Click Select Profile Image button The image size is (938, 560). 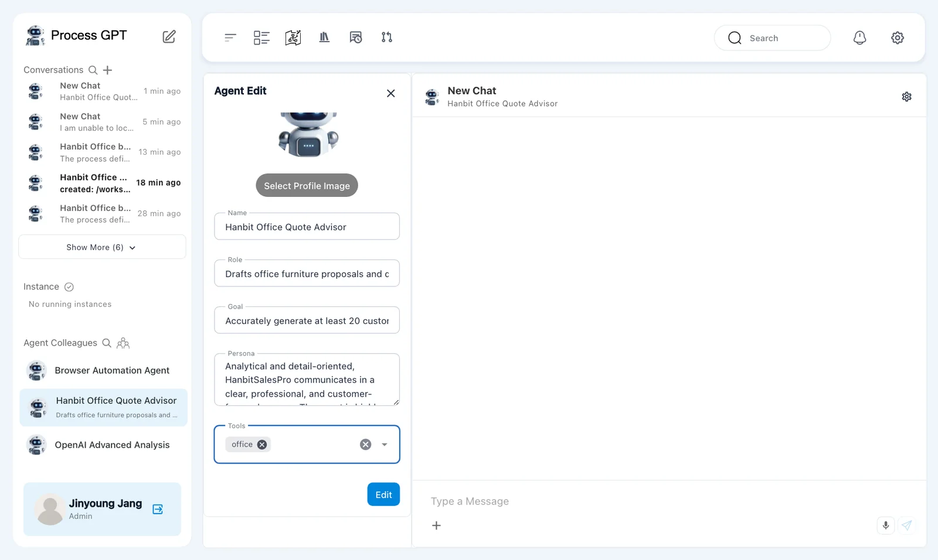[x=307, y=186]
